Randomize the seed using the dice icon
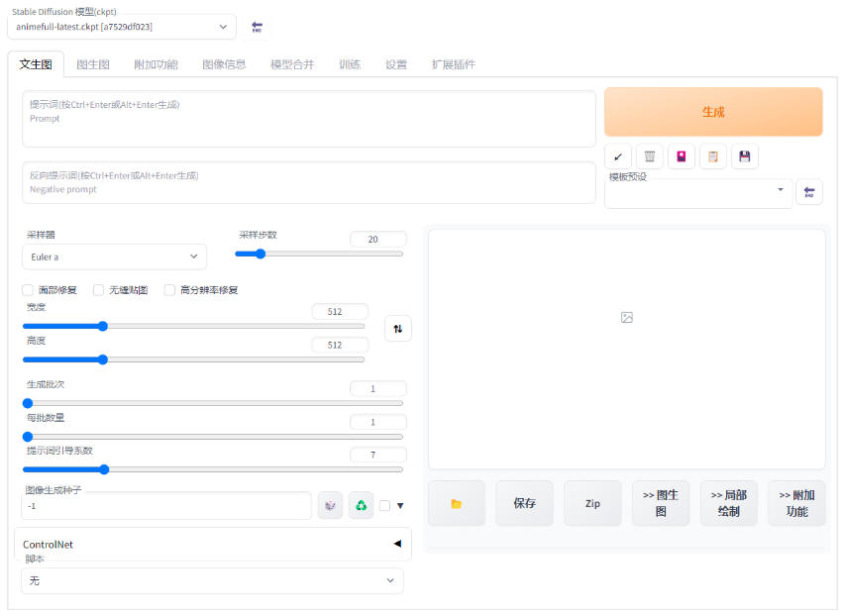This screenshot has height=616, width=846. 330,505
